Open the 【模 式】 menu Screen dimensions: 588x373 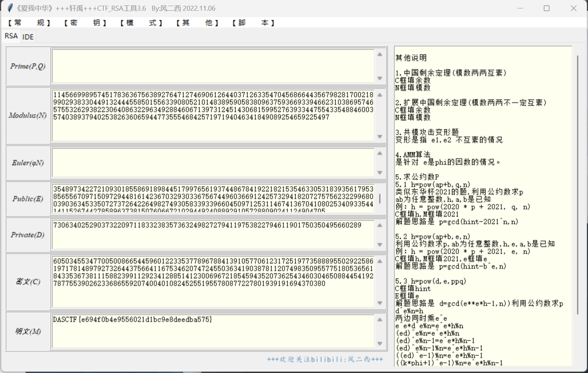(141, 23)
